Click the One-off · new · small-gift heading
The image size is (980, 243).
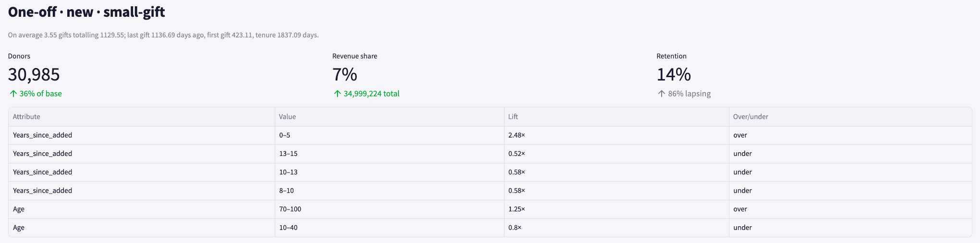click(x=86, y=12)
